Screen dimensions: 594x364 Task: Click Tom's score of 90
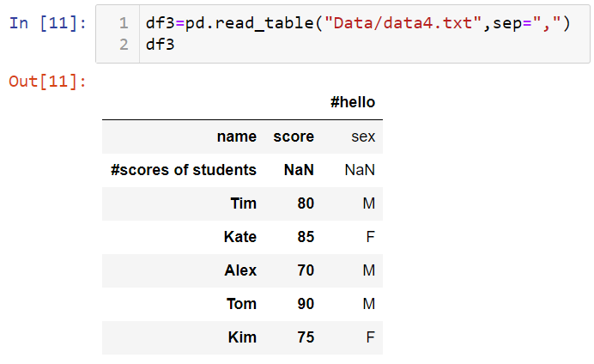306,304
